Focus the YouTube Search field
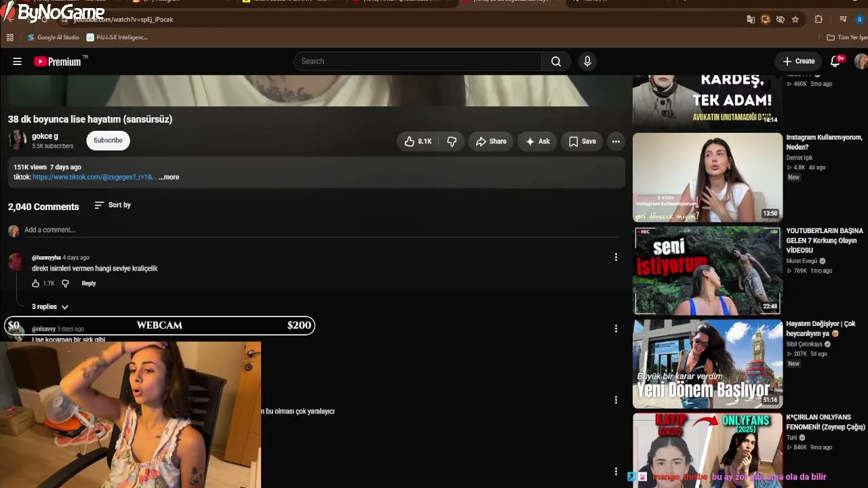Viewport: 868px width, 488px height. [x=418, y=62]
